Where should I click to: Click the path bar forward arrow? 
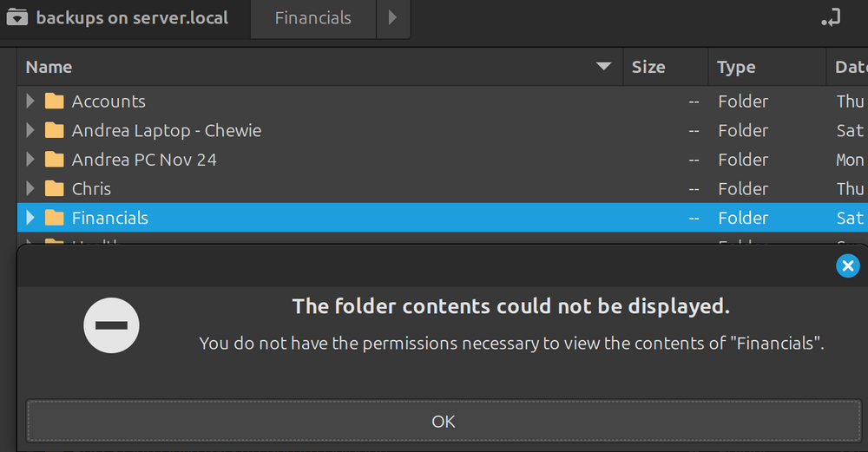coord(393,18)
